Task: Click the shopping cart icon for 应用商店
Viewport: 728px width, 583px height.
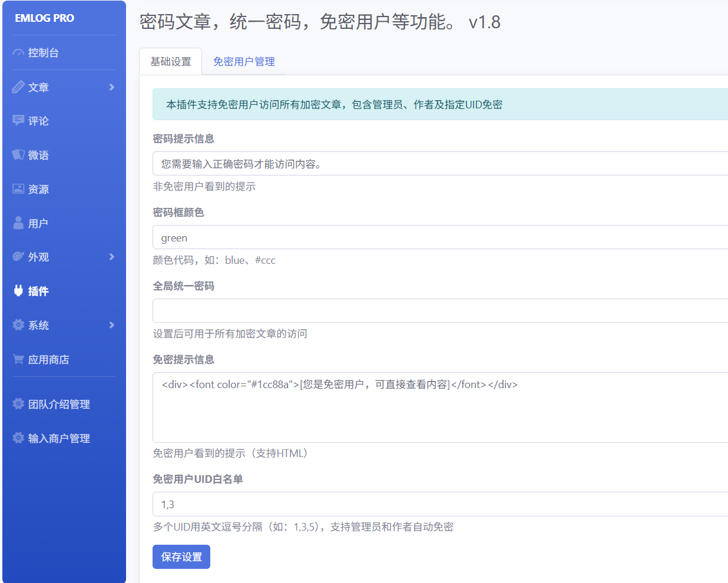Action: [x=18, y=359]
